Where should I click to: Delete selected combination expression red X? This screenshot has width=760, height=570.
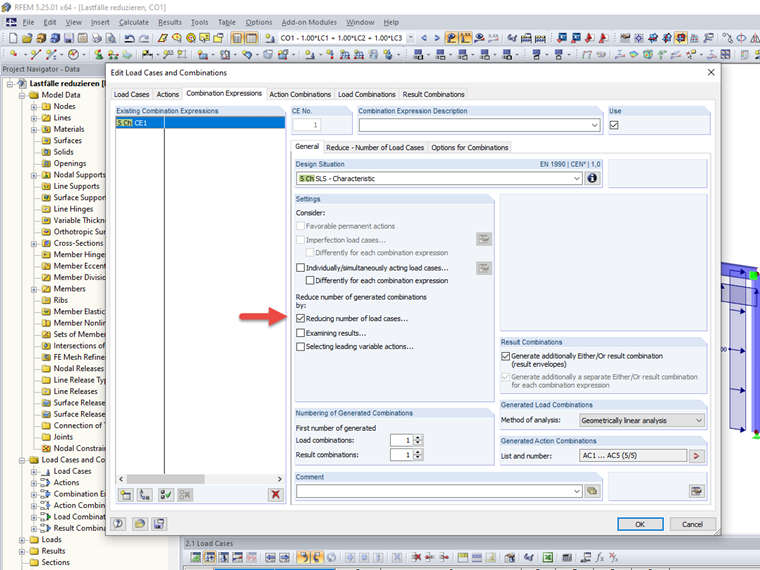(x=275, y=495)
